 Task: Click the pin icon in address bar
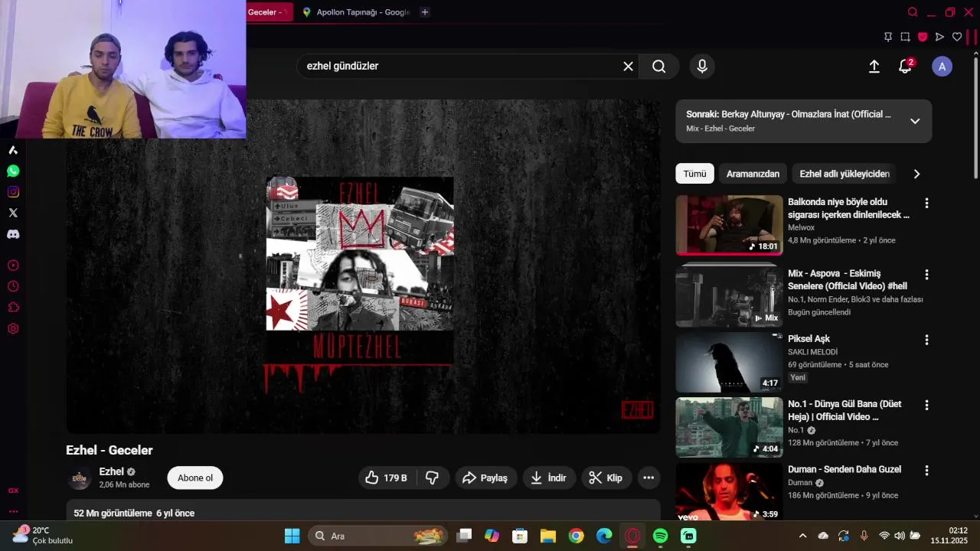pos(888,37)
